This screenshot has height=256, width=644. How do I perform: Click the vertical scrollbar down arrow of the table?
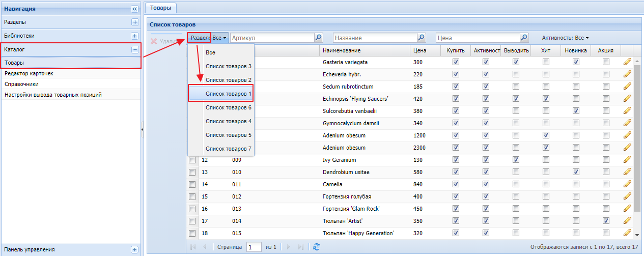coord(637,235)
